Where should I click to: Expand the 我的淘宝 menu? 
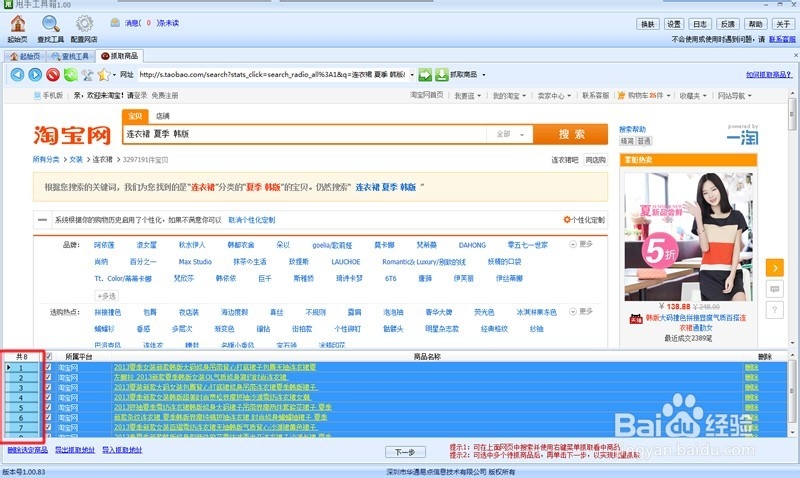[509, 95]
